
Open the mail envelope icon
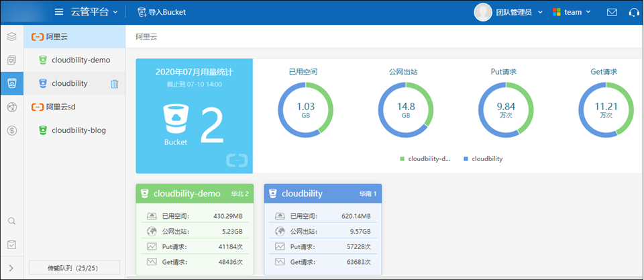click(x=612, y=12)
